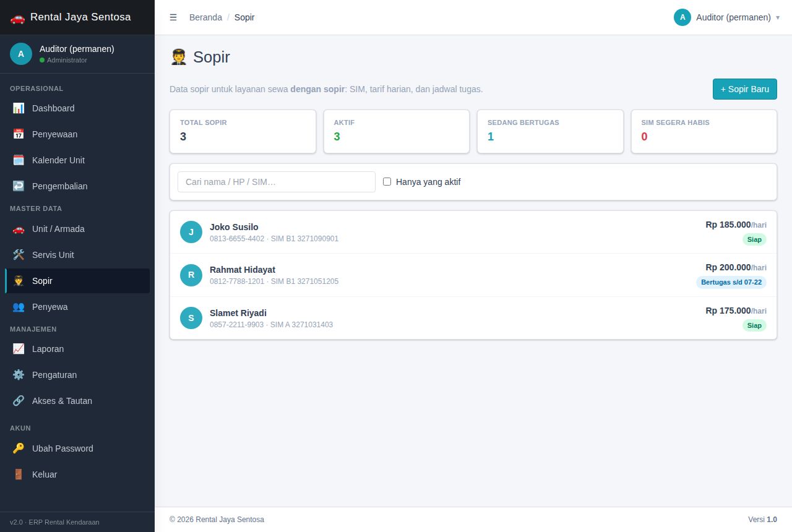The image size is (792, 532).
Task: Click the Sedang Bertugas stat card
Action: click(x=550, y=131)
